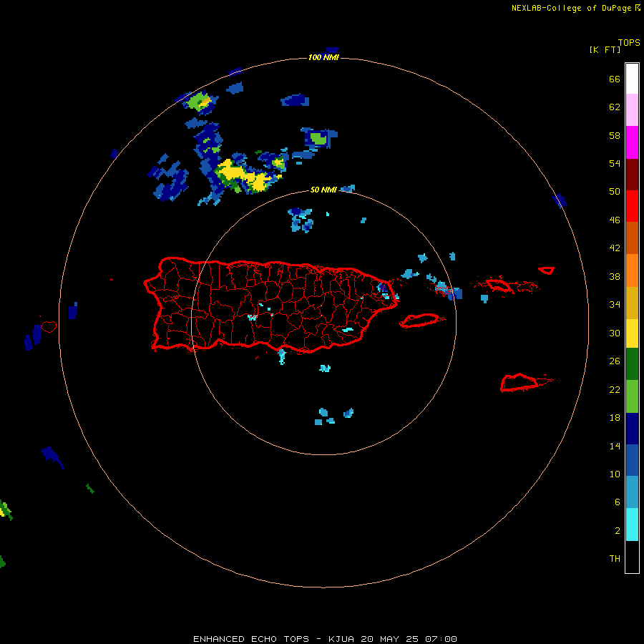Screen dimensions: 644x644
Task: Click the small circular island outline west
Action: coord(49,326)
